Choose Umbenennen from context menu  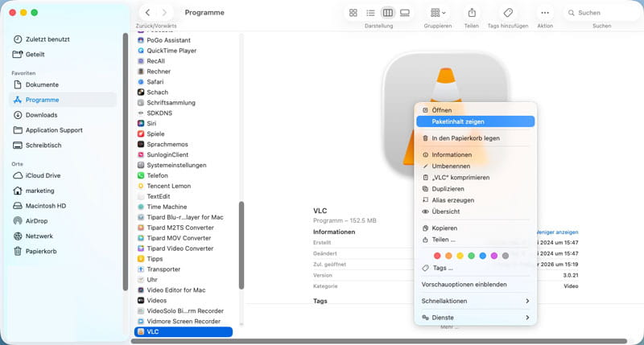pos(476,166)
